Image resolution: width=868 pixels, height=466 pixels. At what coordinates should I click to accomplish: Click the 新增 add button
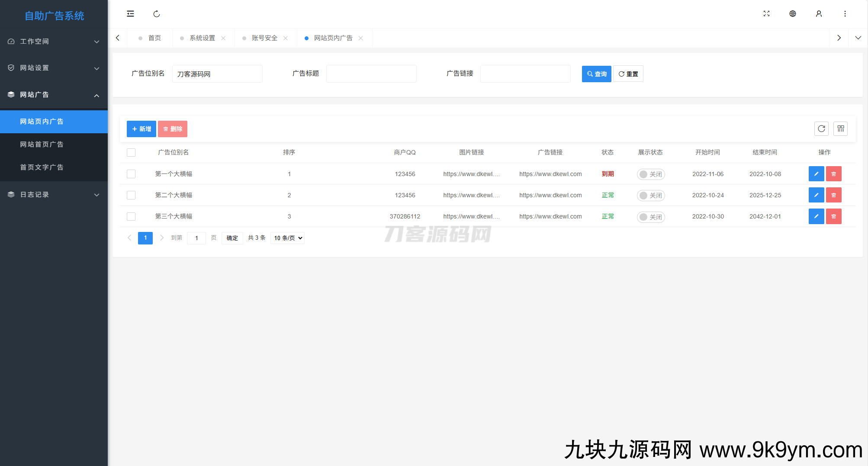tap(141, 129)
